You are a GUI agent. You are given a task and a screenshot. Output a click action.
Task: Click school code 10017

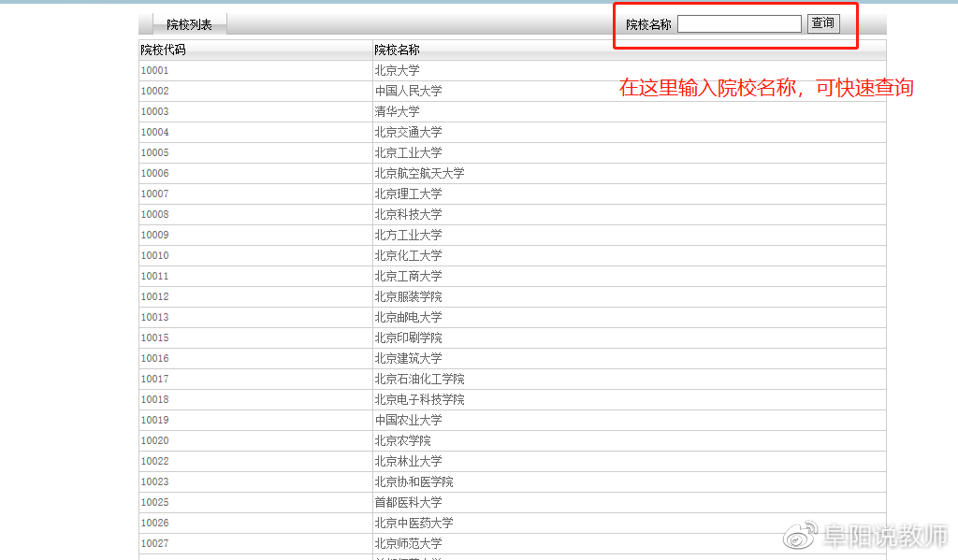(x=154, y=380)
